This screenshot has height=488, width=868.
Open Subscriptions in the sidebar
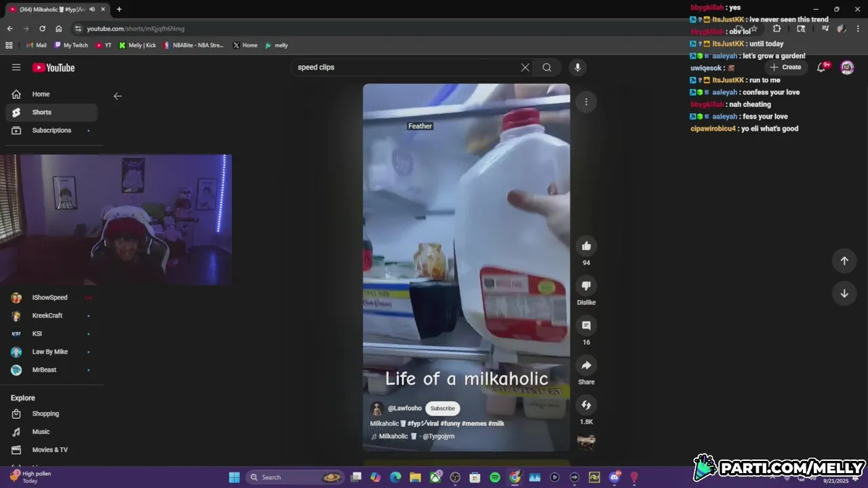pyautogui.click(x=52, y=130)
